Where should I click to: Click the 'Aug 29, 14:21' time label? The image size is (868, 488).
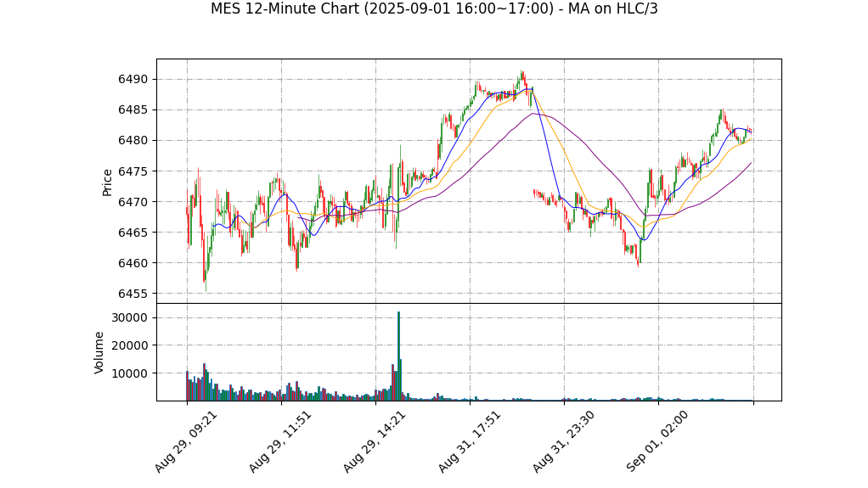click(374, 441)
